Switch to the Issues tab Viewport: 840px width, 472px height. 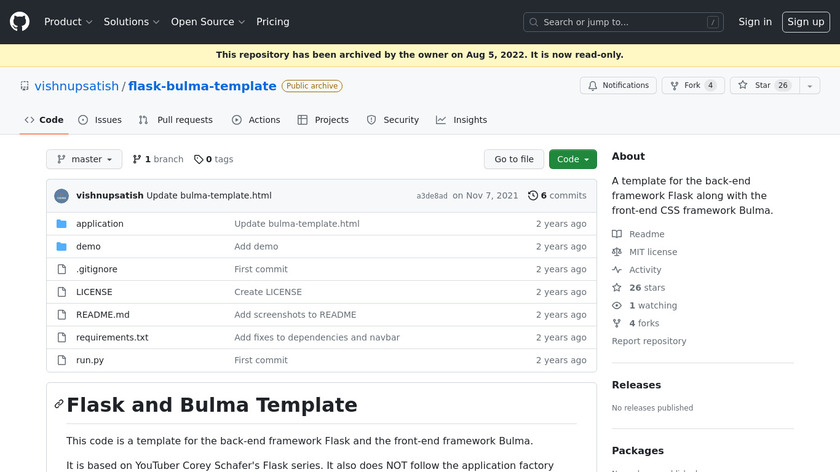pos(100,120)
